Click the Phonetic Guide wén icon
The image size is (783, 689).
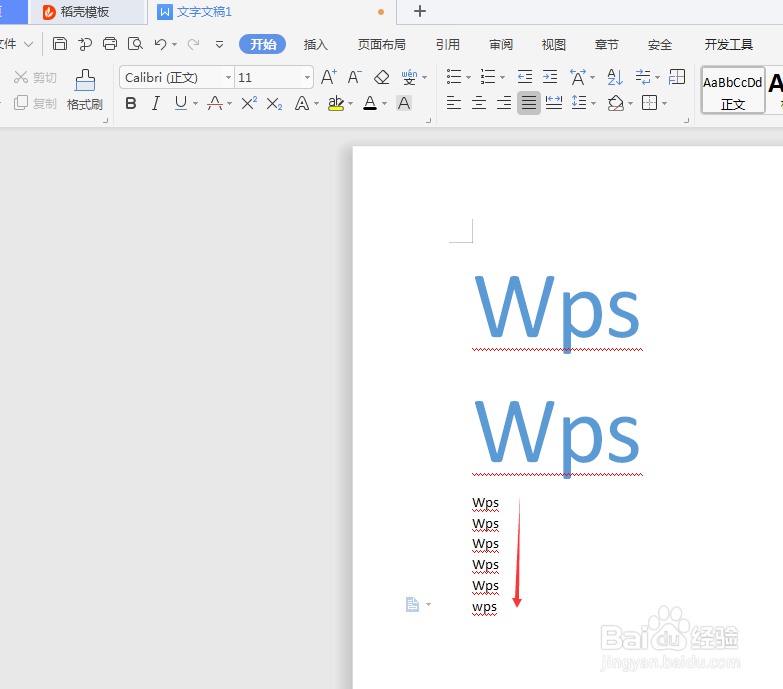tap(409, 77)
